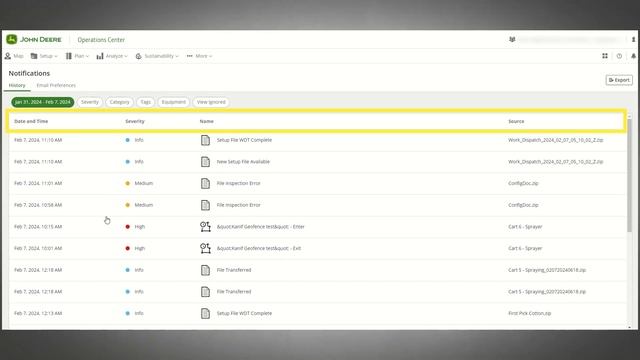Open the Category filter chip

click(x=119, y=102)
